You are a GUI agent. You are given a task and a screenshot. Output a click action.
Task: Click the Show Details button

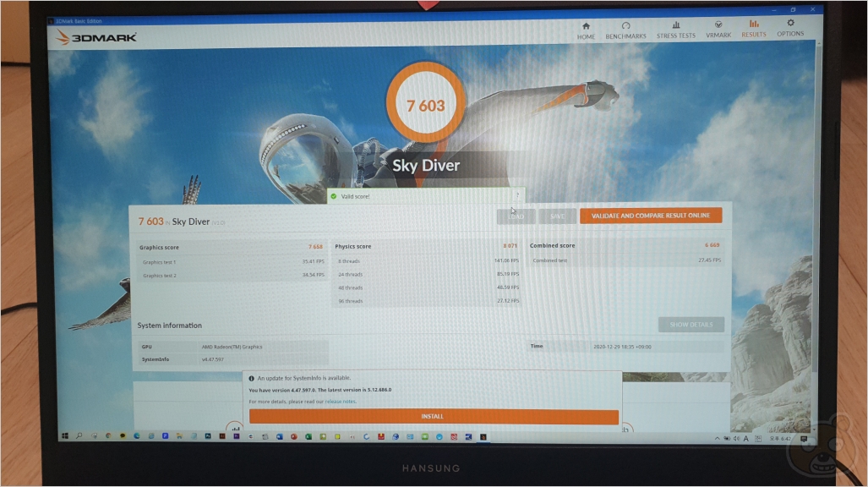tap(691, 324)
